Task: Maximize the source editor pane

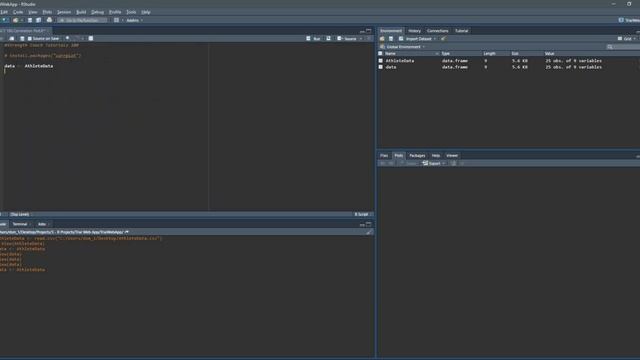Action: tap(369, 31)
